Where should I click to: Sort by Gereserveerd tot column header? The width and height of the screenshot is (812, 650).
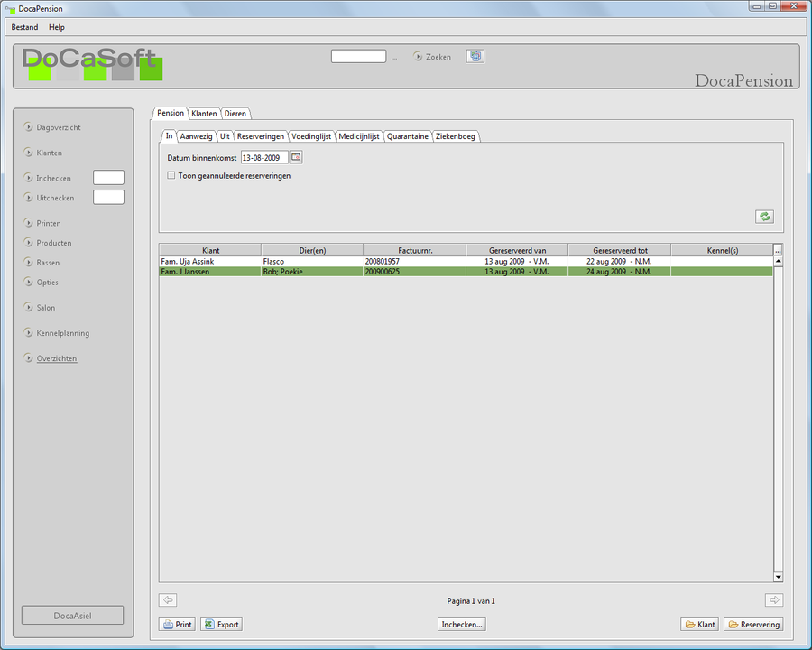620,250
